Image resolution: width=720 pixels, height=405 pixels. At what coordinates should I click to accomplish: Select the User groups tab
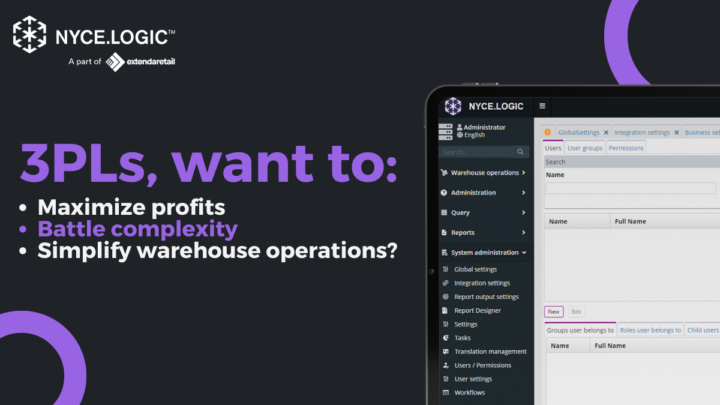585,148
